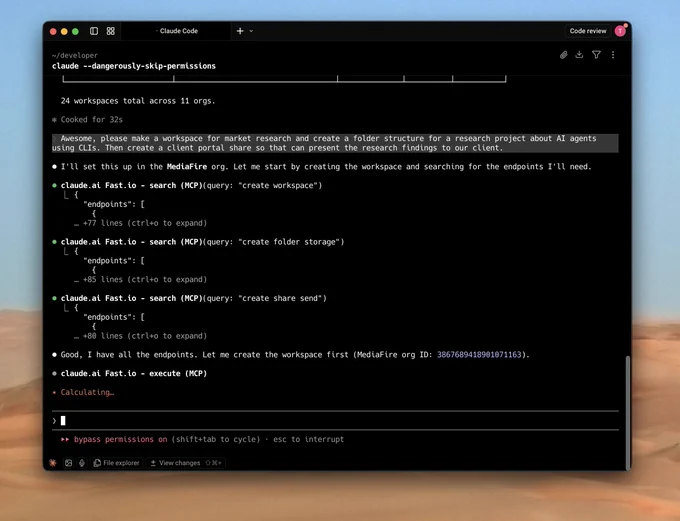Screen dimensions: 680x521
Task: Click the "create folder storage" search call line
Action: click(x=198, y=242)
